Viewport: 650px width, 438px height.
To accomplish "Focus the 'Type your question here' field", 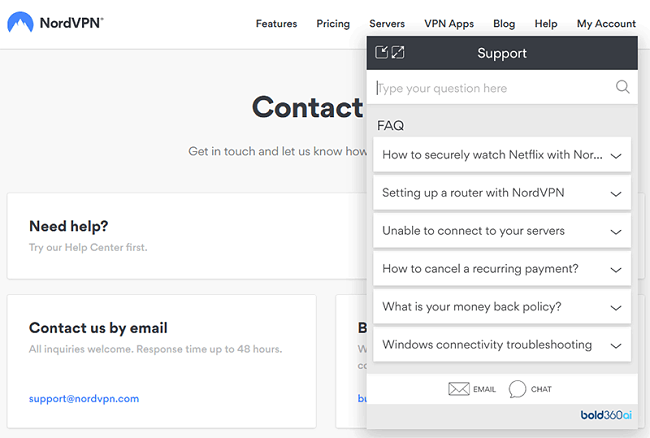I will (x=502, y=88).
